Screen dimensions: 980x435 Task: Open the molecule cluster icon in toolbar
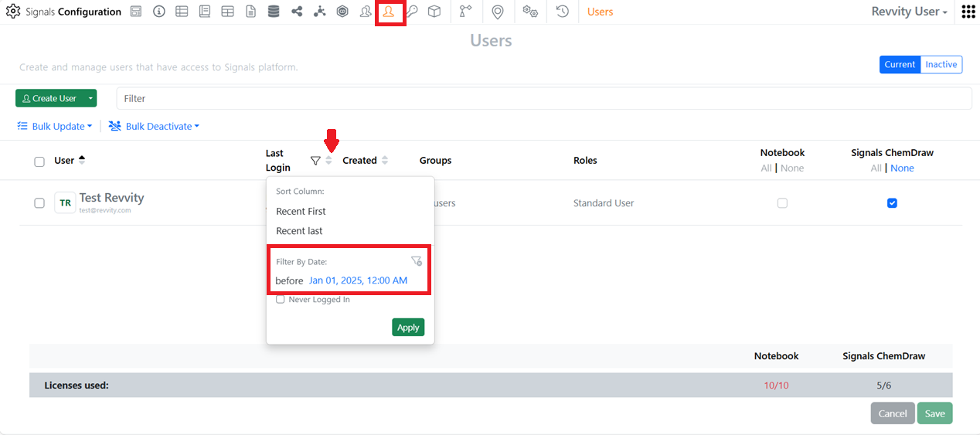(320, 12)
